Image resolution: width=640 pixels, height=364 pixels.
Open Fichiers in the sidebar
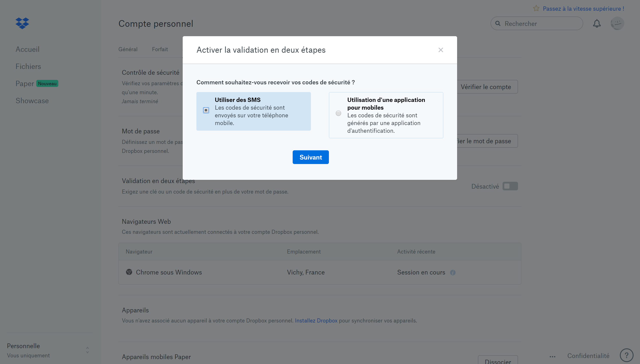tap(28, 67)
